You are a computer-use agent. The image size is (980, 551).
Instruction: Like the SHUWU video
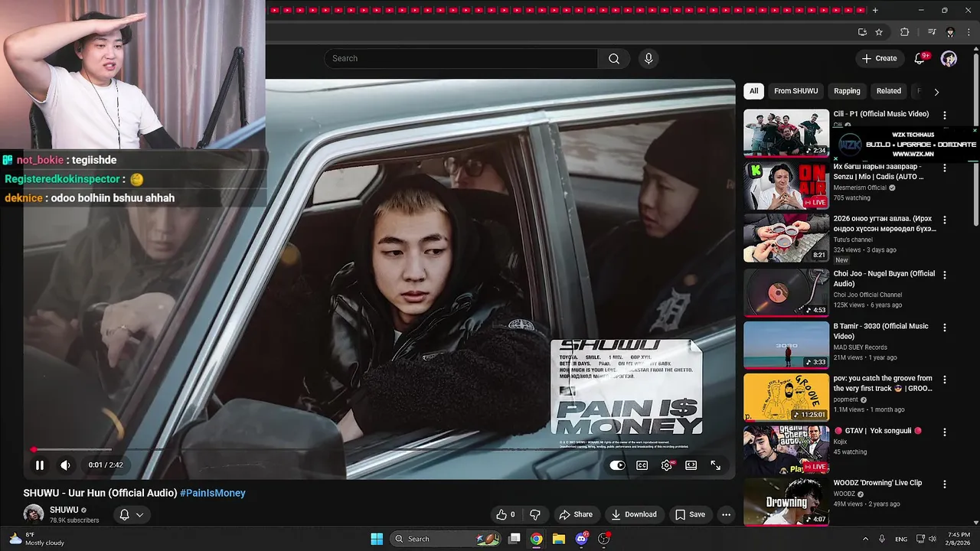coord(505,514)
